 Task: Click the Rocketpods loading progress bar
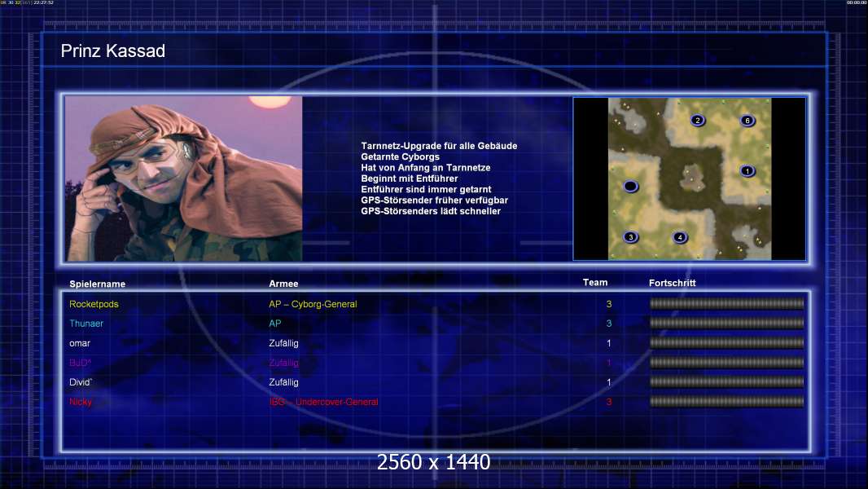click(x=726, y=303)
